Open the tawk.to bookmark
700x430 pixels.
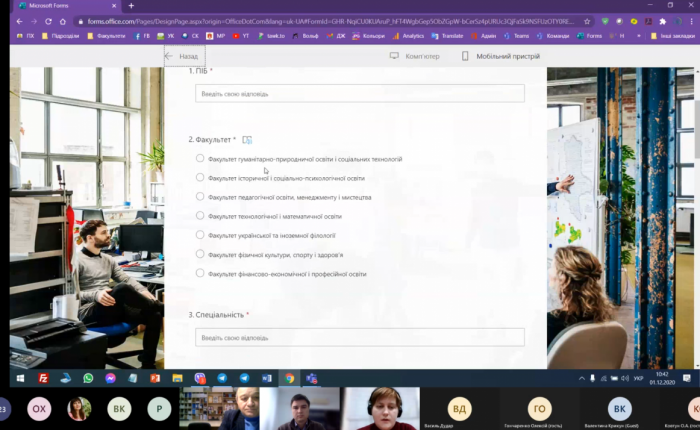point(271,36)
